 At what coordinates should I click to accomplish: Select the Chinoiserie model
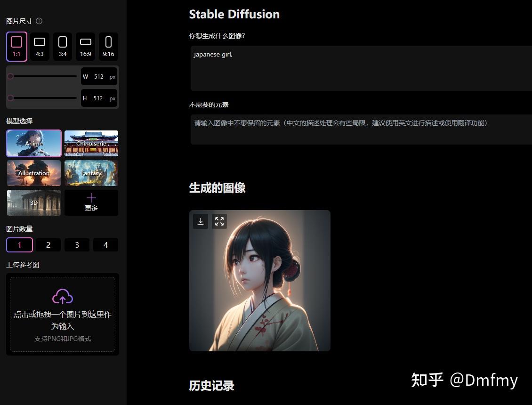click(91, 143)
